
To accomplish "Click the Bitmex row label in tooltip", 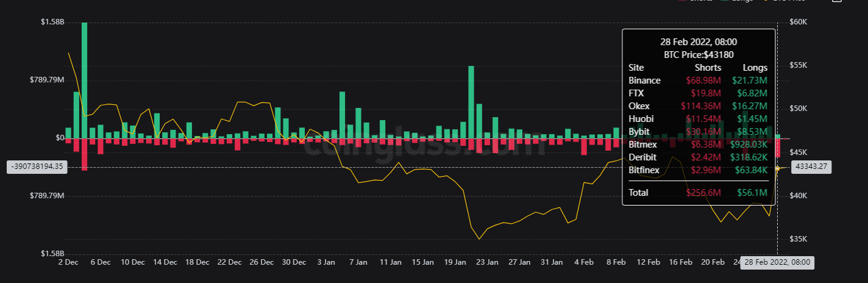I will tap(642, 145).
